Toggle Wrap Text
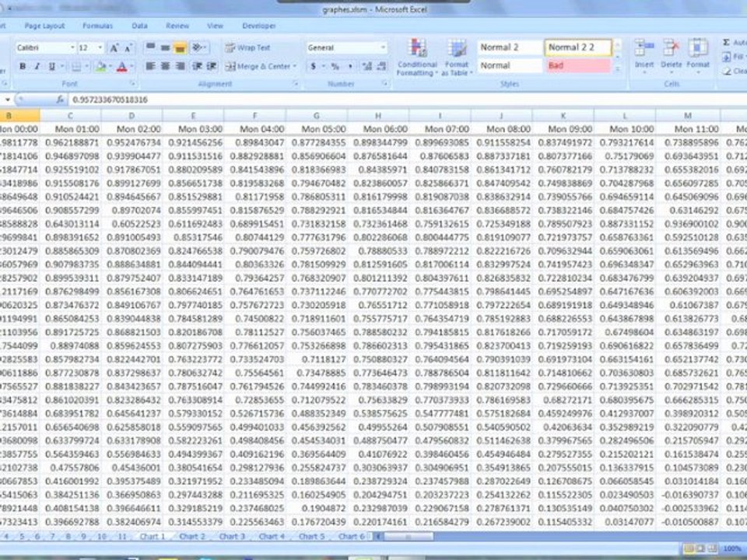Screen dimensions: 747x560 click(247, 47)
